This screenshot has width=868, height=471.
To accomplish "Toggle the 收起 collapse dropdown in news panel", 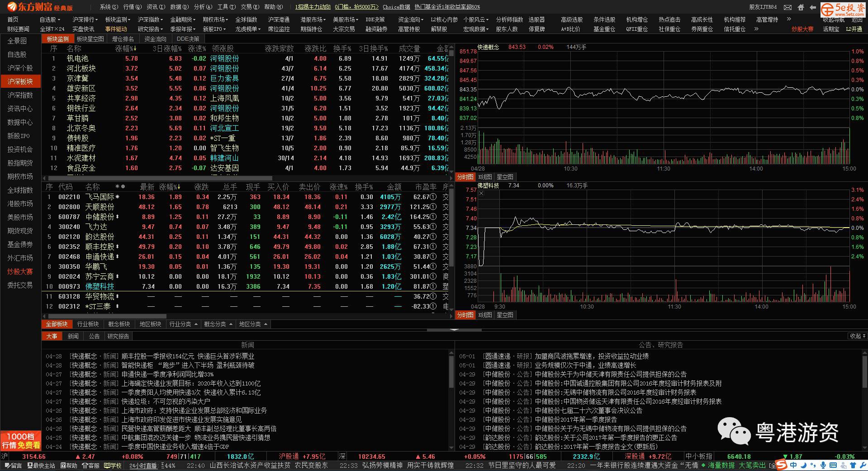I will click(857, 336).
